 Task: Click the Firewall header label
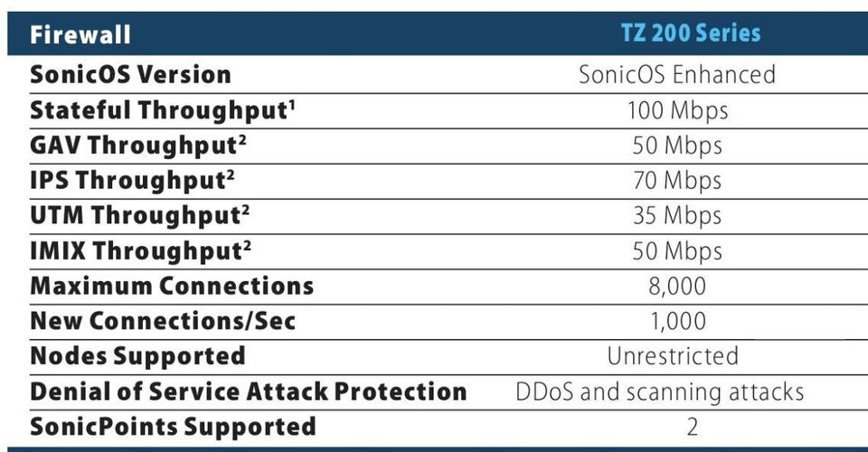tap(80, 34)
